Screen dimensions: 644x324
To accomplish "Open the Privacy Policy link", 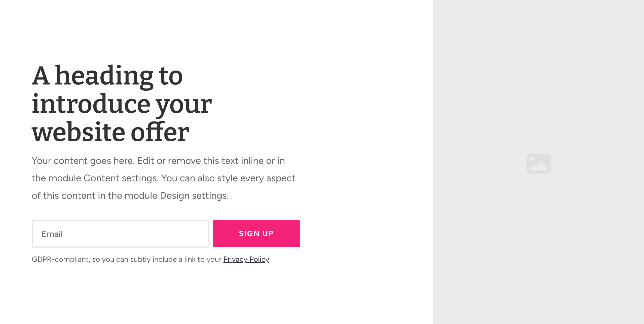I will click(246, 259).
